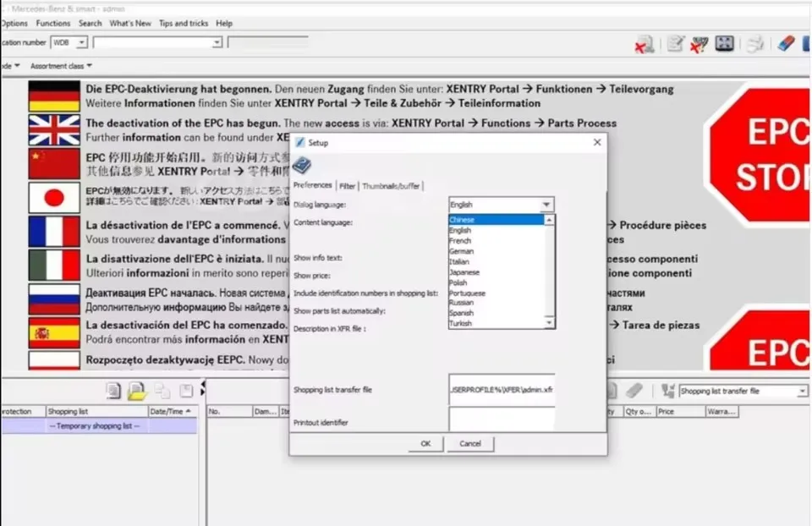This screenshot has width=812, height=526.
Task: Open the yellow folder icon above the shopping list
Action: tap(137, 391)
